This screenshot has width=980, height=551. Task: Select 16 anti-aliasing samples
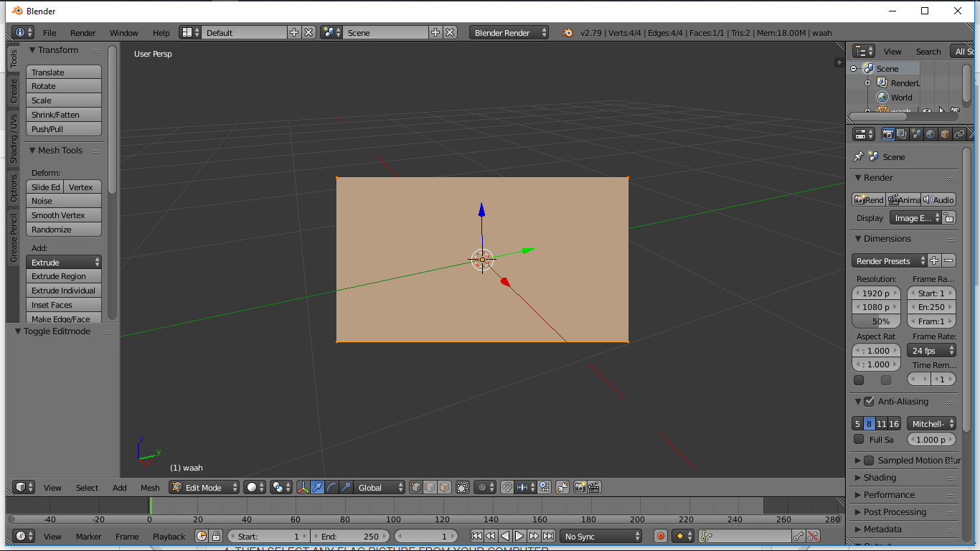point(894,424)
